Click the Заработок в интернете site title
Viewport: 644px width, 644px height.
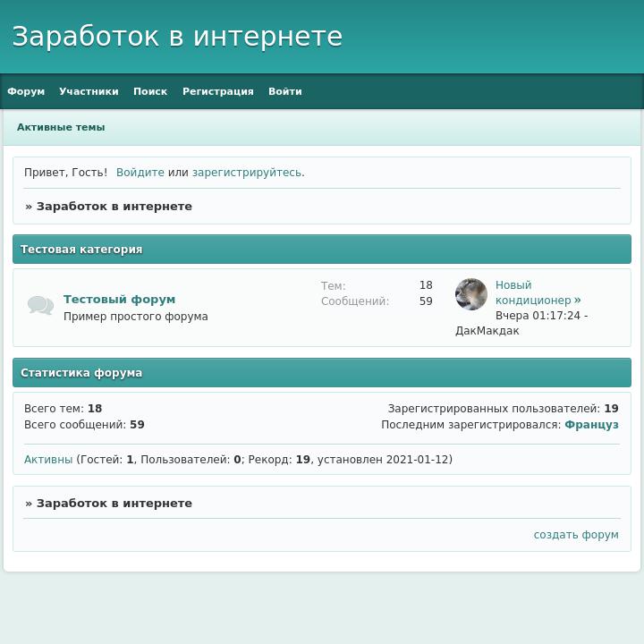tap(177, 37)
